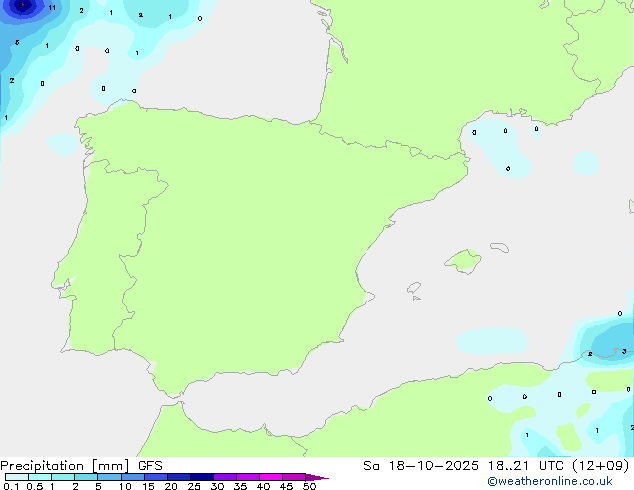Click the 1–2 mm legend color swatch
The image size is (634, 490).
pyautogui.click(x=63, y=477)
